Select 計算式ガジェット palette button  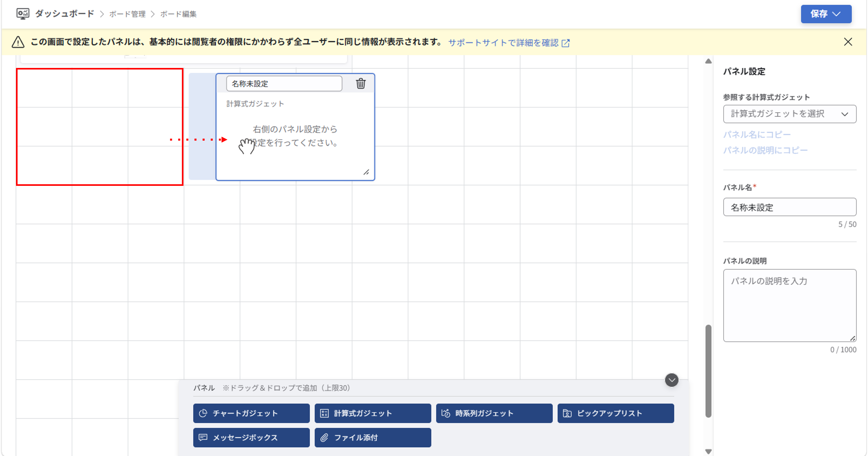[x=373, y=413]
